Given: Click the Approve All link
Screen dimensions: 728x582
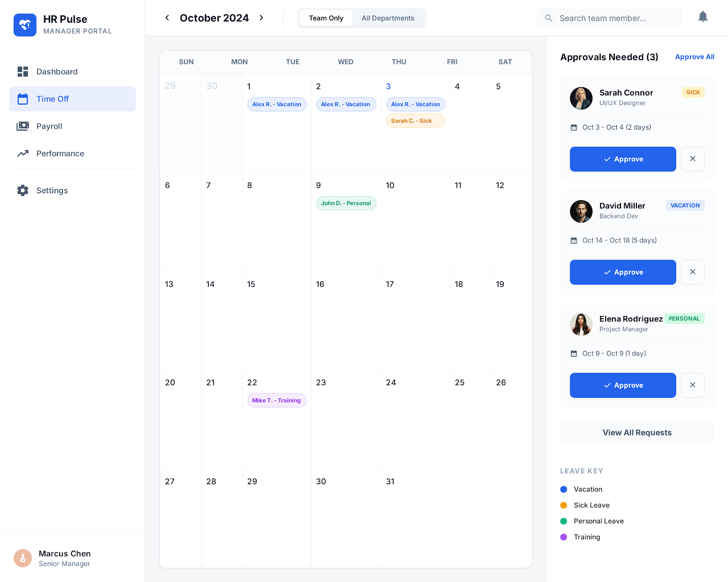Looking at the screenshot, I should pos(694,57).
